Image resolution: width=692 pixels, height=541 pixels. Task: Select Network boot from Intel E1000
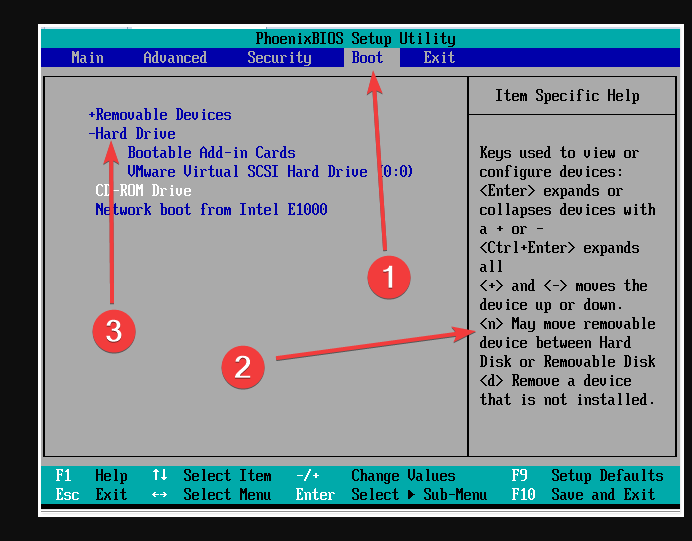coord(211,210)
